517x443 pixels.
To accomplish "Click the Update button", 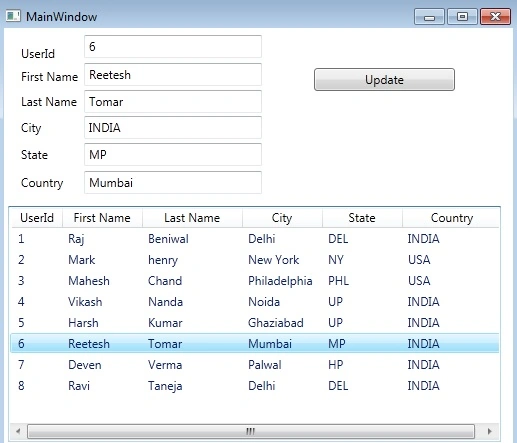I will 384,80.
